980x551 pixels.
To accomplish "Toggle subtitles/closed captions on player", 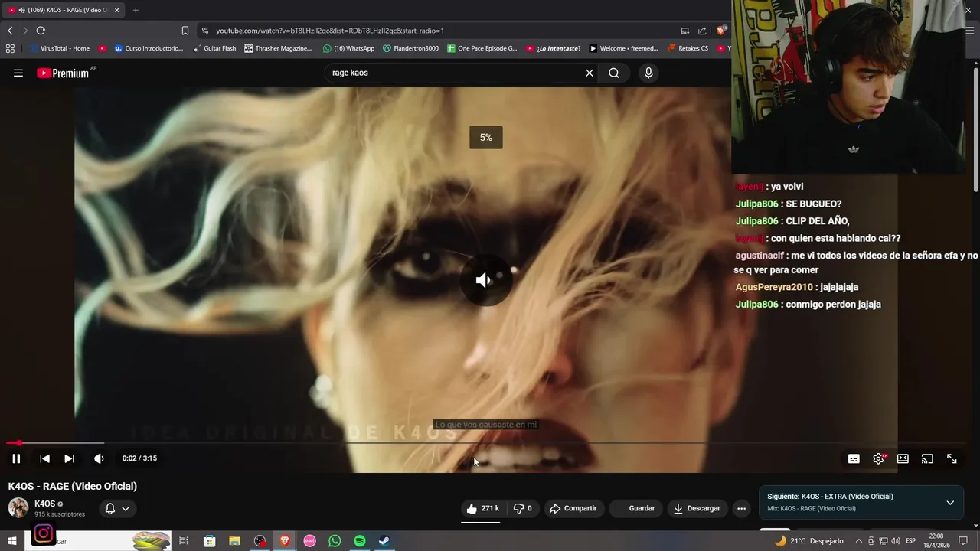I will tap(854, 458).
